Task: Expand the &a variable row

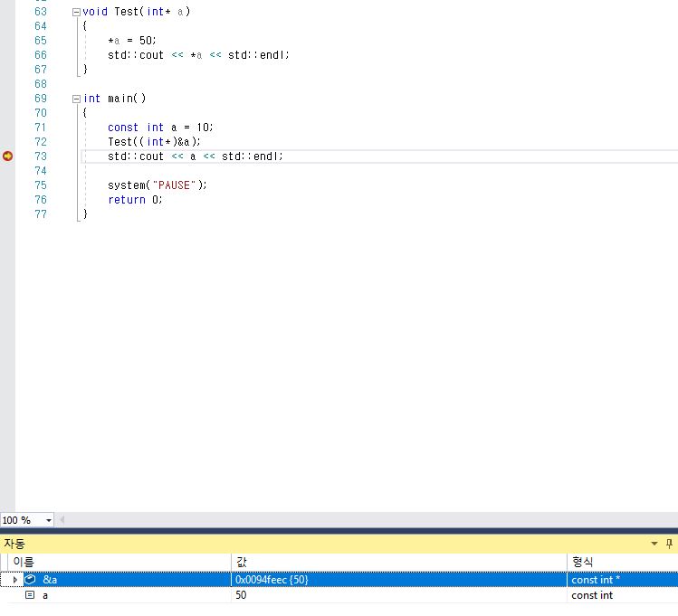Action: click(15, 580)
